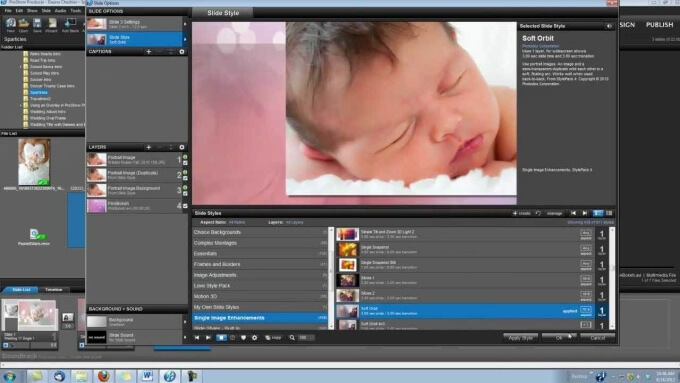Switch to the Slide List tab
Image resolution: width=680 pixels, height=383 pixels.
pos(21,290)
